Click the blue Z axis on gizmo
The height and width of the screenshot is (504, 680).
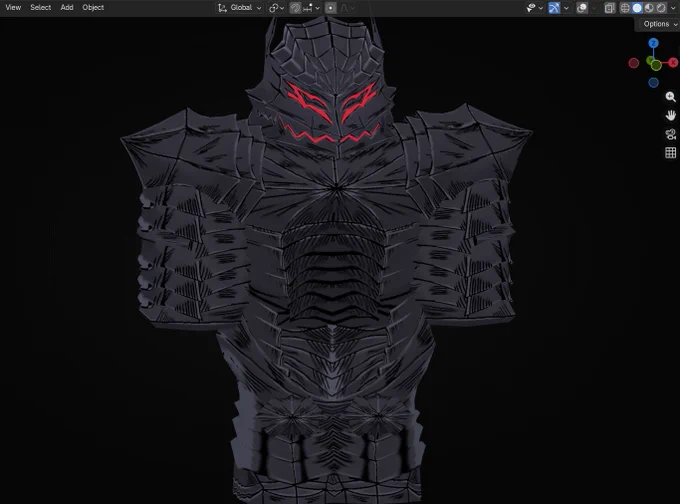(653, 43)
